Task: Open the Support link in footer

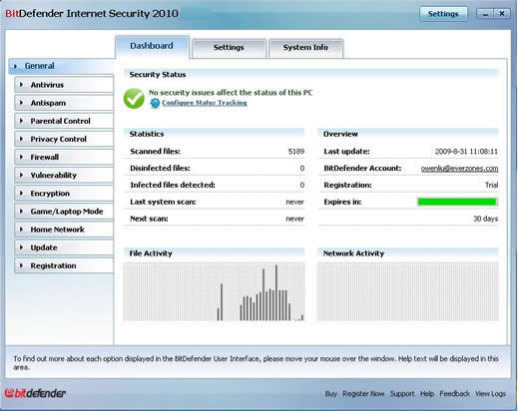Action: 402,394
